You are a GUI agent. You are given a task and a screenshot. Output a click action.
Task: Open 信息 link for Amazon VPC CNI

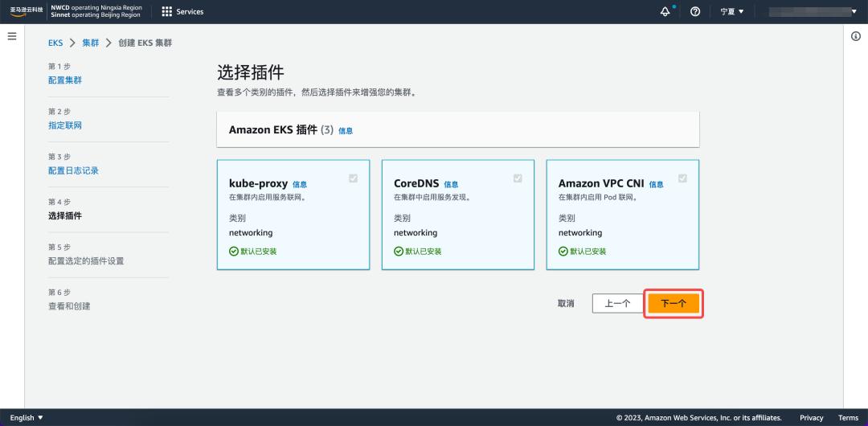(656, 185)
